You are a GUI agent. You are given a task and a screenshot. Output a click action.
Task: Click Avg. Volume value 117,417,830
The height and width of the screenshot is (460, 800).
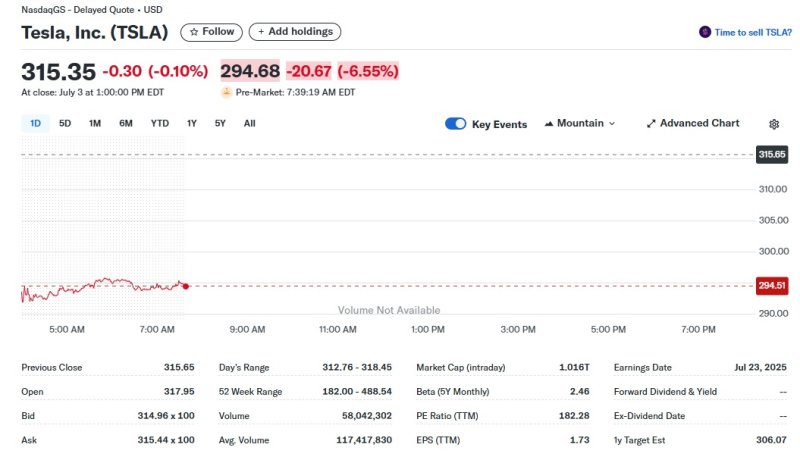coord(364,440)
